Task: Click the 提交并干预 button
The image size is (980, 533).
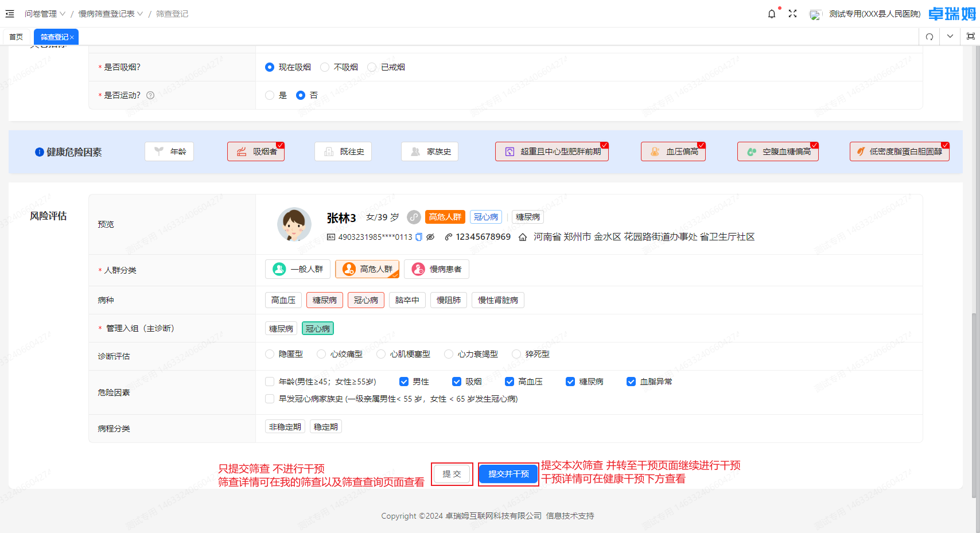Action: (507, 473)
